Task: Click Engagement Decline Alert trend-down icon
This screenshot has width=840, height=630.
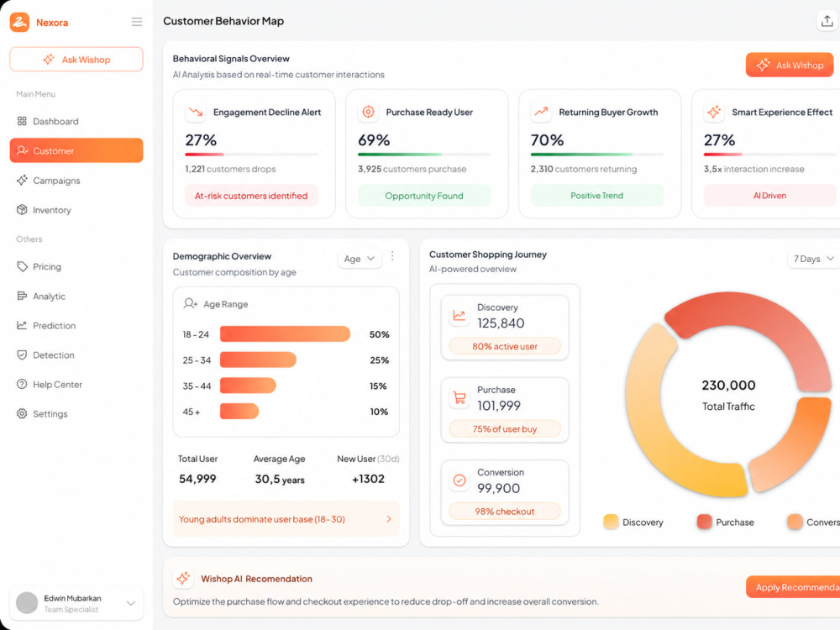Action: pos(196,112)
